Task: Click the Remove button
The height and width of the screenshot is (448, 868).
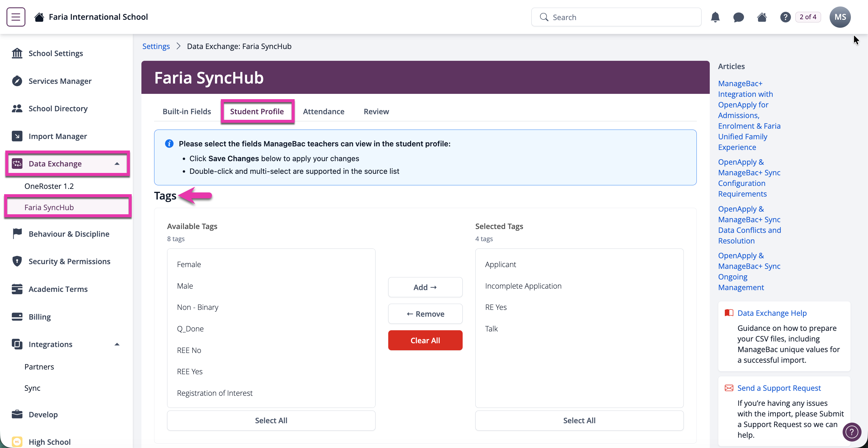Action: coord(425,314)
